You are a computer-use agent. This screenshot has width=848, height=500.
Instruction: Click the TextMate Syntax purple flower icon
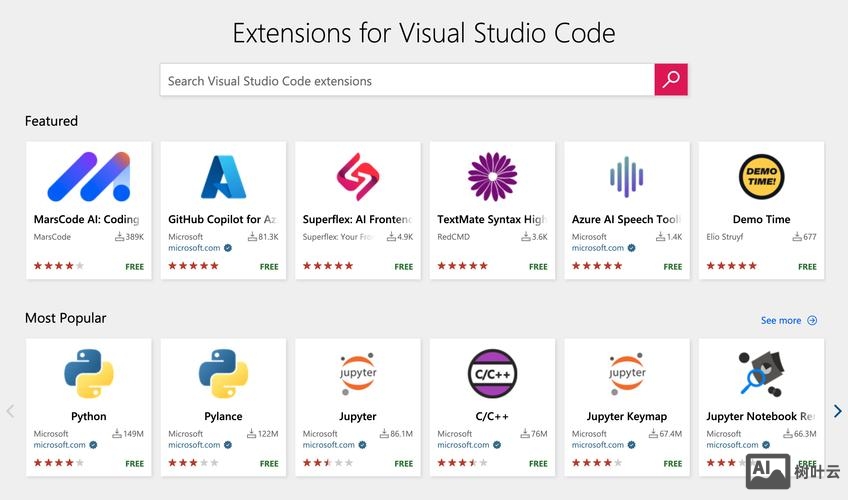[492, 177]
